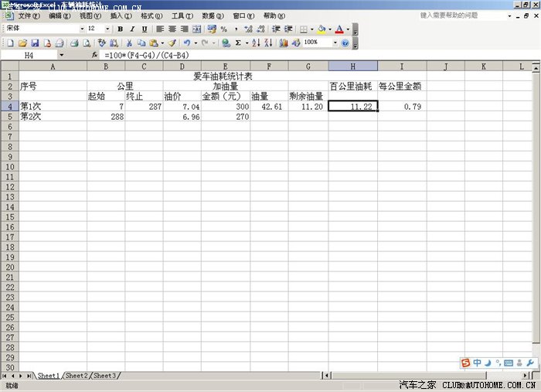Click the Format Painter brush icon
The width and height of the screenshot is (541, 392).
tap(172, 43)
